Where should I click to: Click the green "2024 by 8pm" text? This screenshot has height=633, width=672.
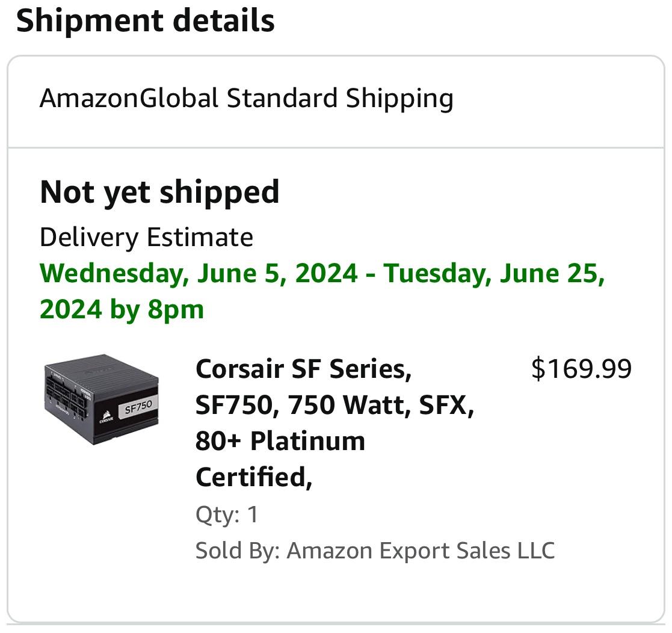[x=122, y=309]
